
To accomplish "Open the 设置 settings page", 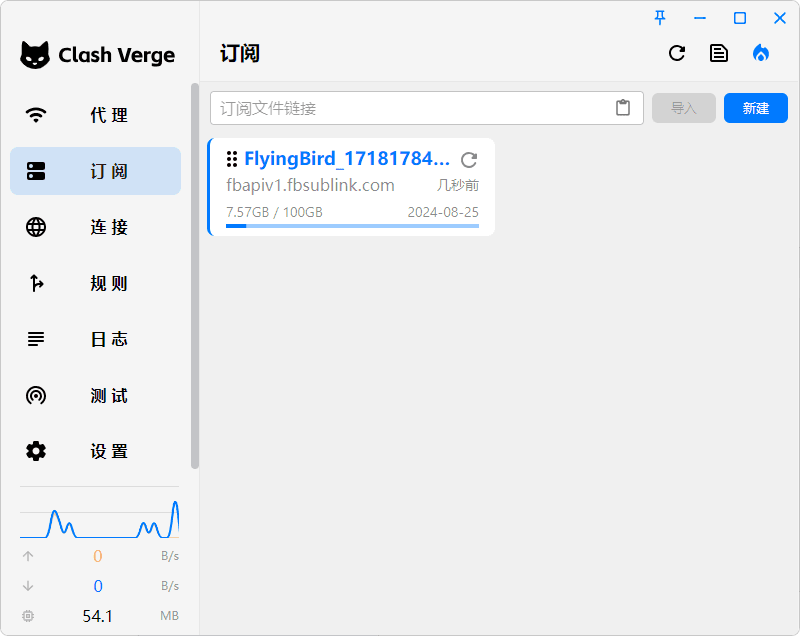I will (x=95, y=451).
